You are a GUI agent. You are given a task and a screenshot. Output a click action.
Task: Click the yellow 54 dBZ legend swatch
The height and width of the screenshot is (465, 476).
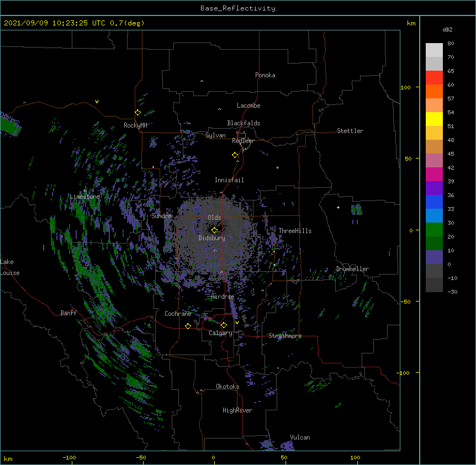[x=434, y=119]
